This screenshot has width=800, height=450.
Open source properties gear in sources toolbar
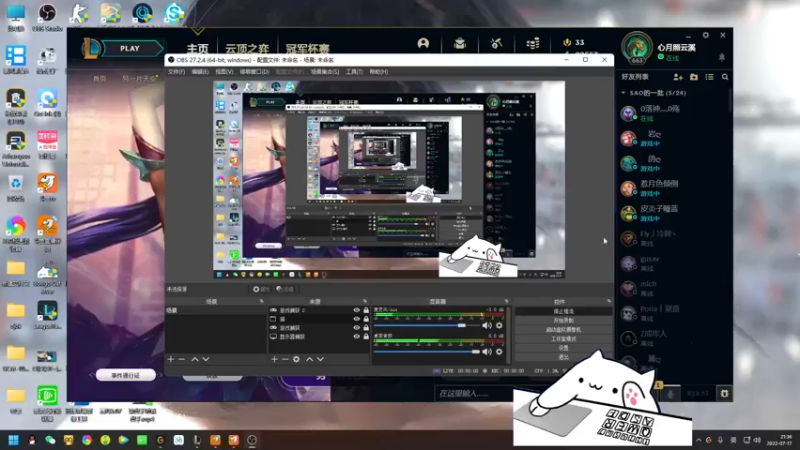[x=296, y=359]
